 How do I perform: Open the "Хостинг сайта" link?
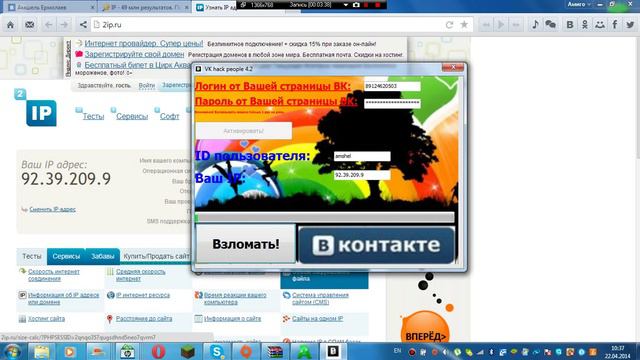click(46, 319)
